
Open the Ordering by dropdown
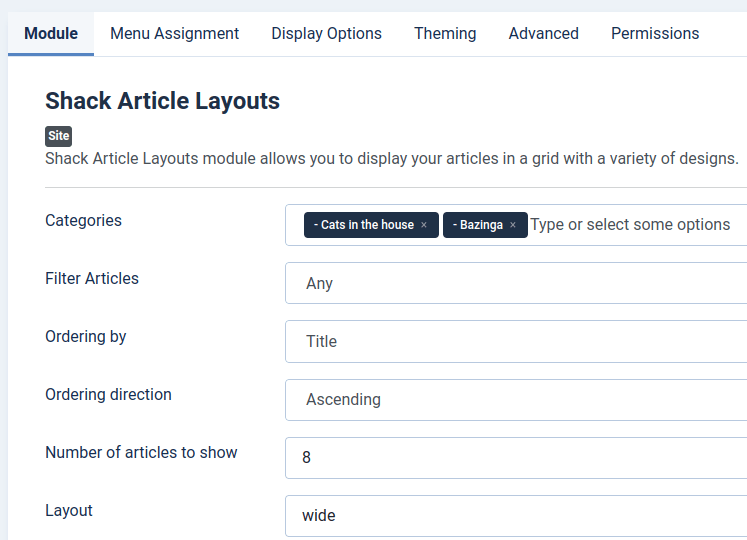click(x=516, y=341)
